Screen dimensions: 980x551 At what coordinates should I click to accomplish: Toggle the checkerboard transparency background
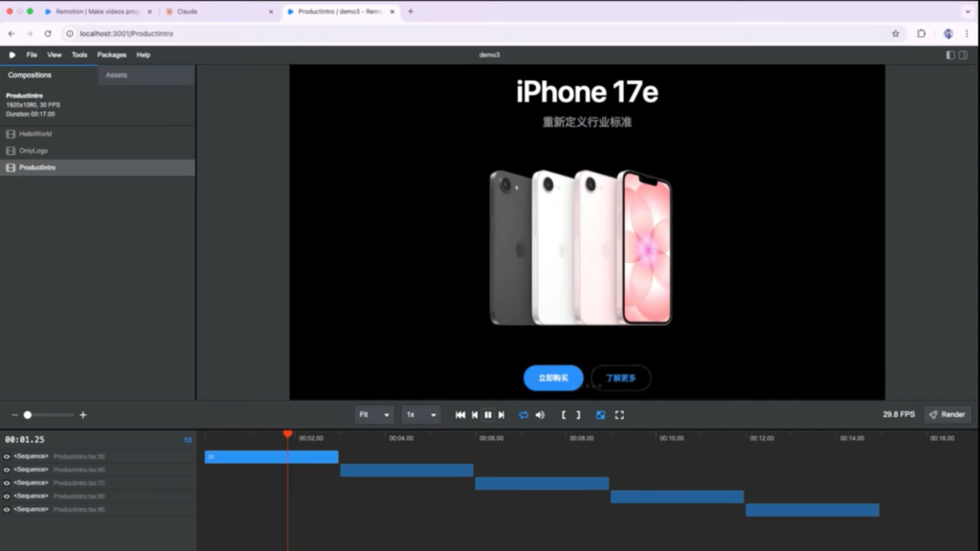[601, 415]
